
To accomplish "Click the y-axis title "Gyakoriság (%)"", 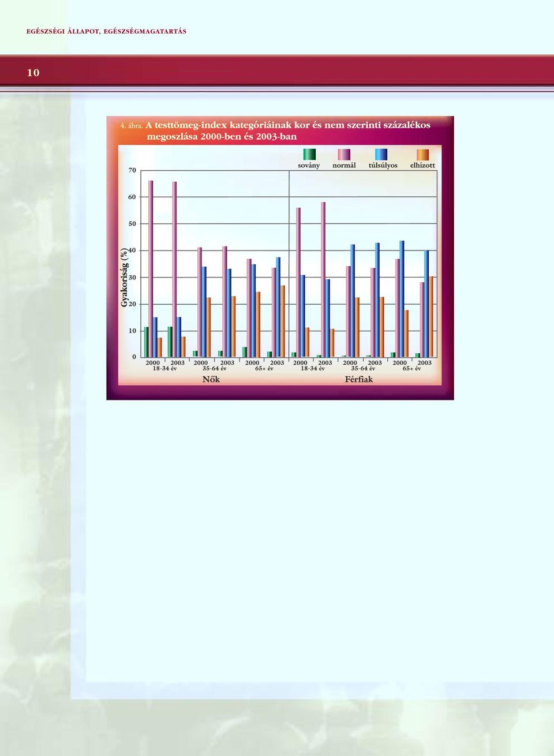I will (x=125, y=278).
